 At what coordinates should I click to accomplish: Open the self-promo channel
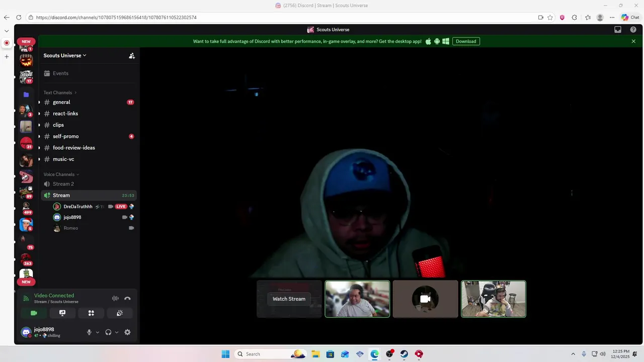[89, 136]
